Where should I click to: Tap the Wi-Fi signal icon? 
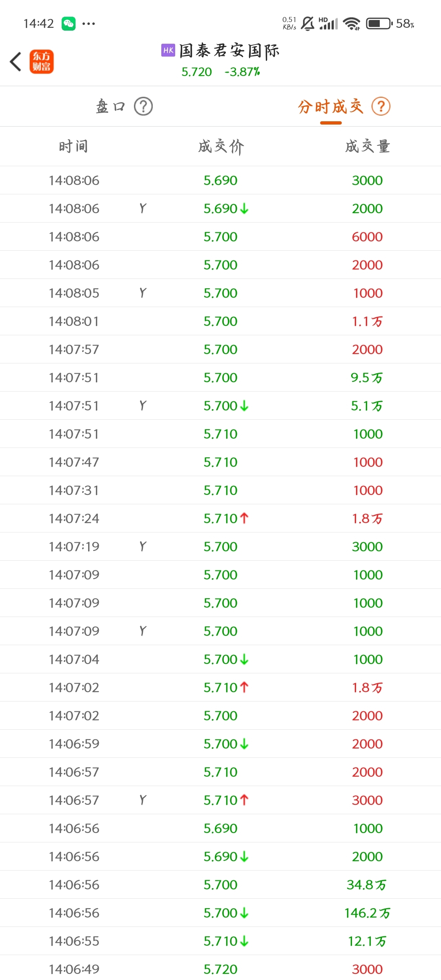point(352,24)
